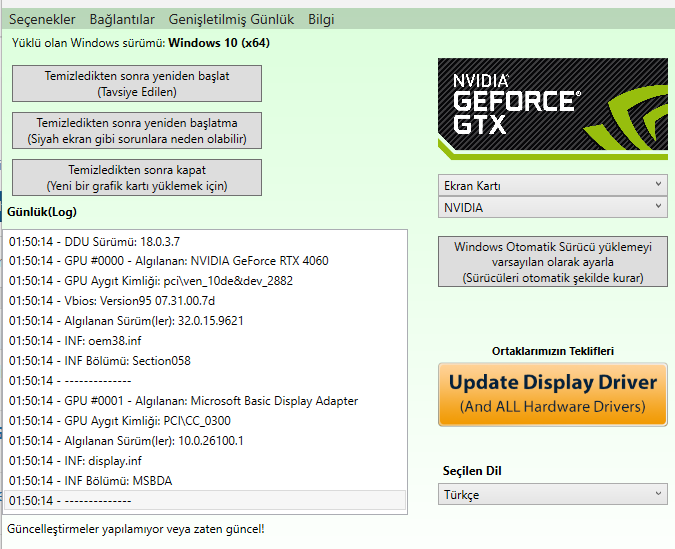This screenshot has width=675, height=549.
Task: Select log line INF: oem38.inf
Action: 204,341
